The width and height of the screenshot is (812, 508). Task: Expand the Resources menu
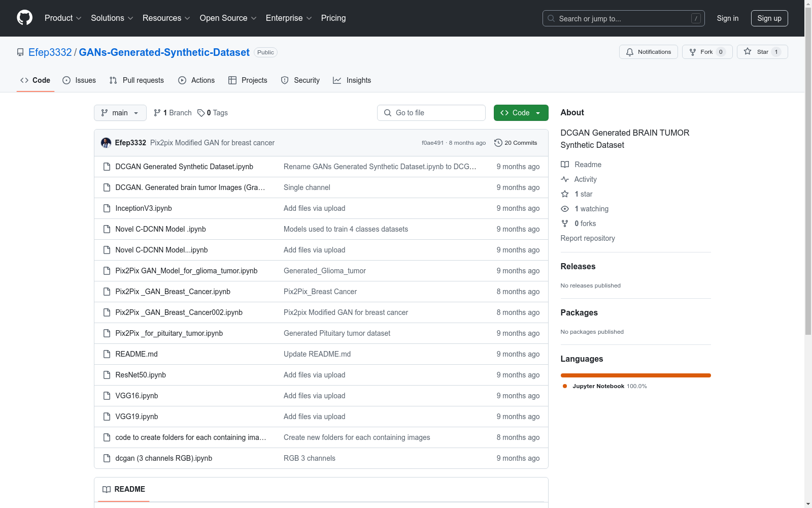166,18
